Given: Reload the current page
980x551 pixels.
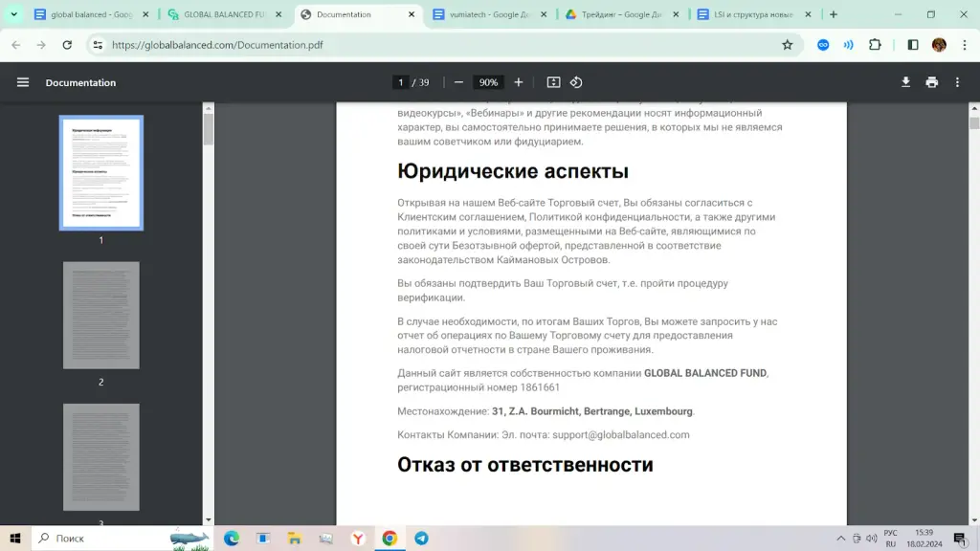Looking at the screenshot, I should pos(67,45).
